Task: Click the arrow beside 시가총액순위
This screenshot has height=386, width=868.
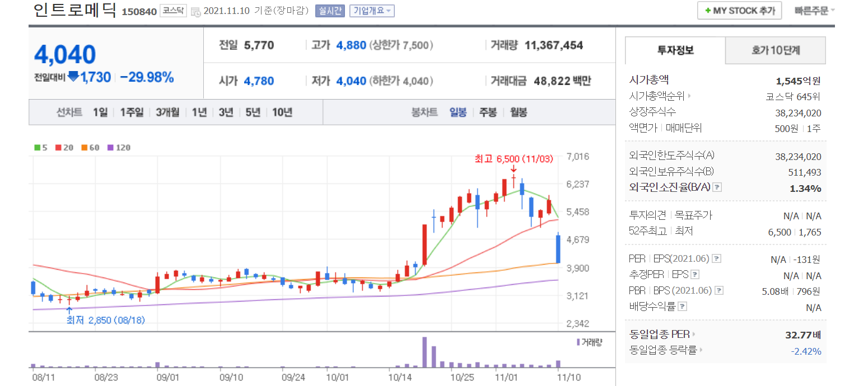Action: (689, 96)
